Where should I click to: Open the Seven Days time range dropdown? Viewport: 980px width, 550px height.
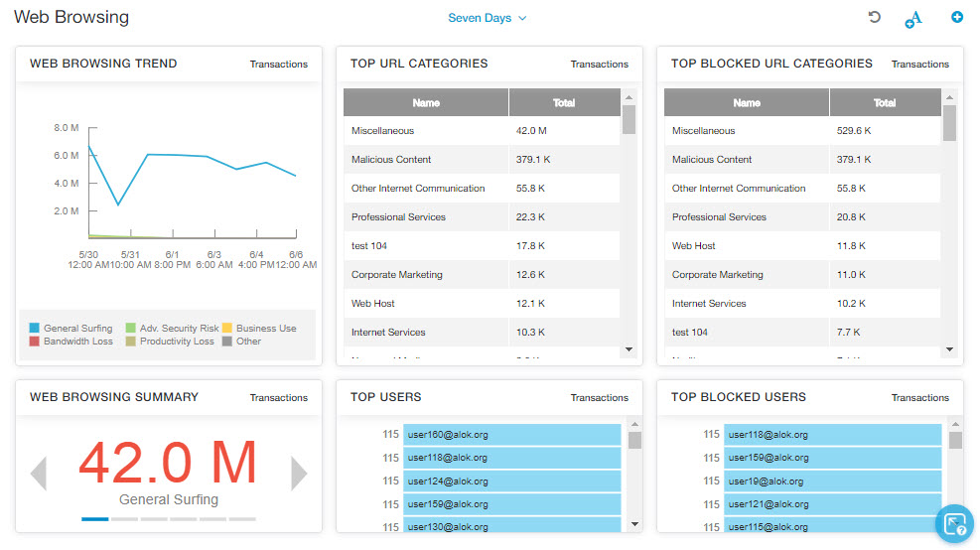(x=487, y=18)
